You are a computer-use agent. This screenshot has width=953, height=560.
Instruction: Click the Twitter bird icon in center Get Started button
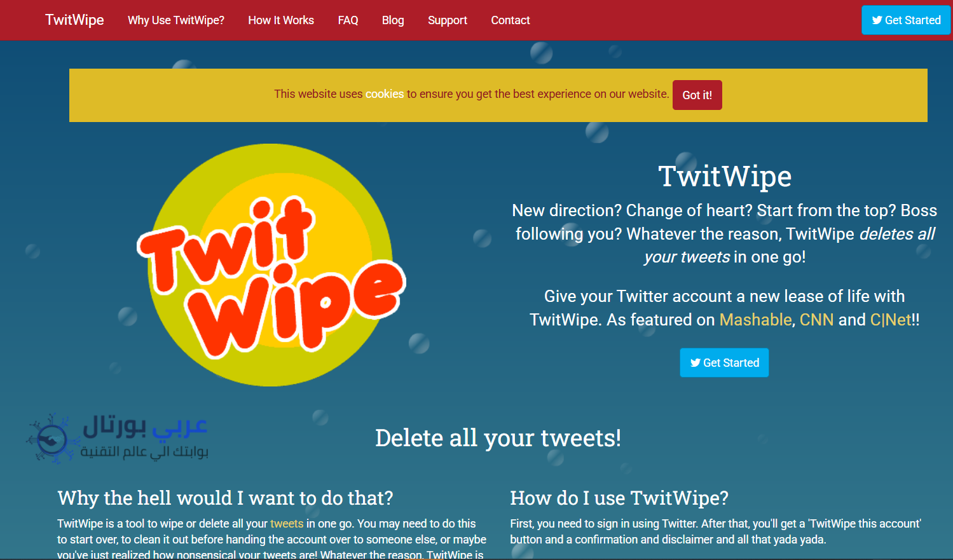coord(696,363)
